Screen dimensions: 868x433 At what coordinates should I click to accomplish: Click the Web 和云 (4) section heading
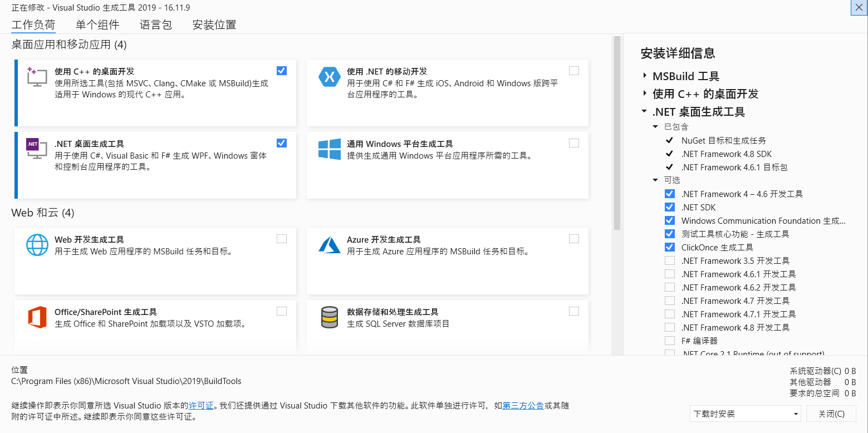pos(43,213)
